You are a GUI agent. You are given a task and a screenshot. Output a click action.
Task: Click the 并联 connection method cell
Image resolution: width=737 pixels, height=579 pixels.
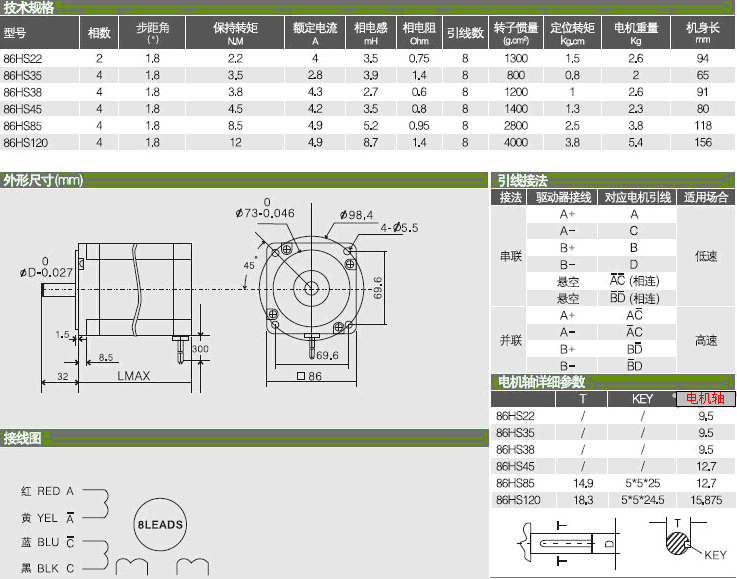(x=510, y=340)
